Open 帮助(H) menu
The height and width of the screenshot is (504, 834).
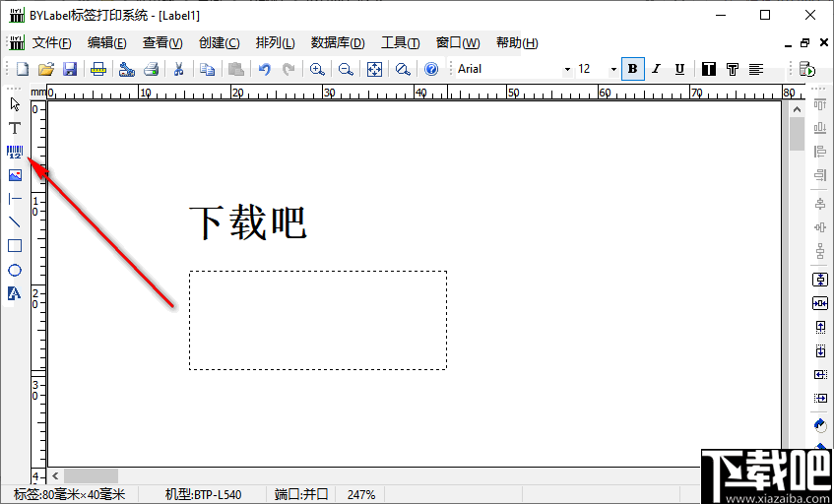pyautogui.click(x=517, y=43)
